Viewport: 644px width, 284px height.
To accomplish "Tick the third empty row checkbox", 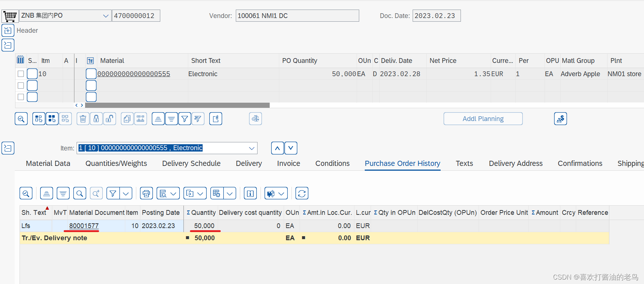I will (x=21, y=97).
